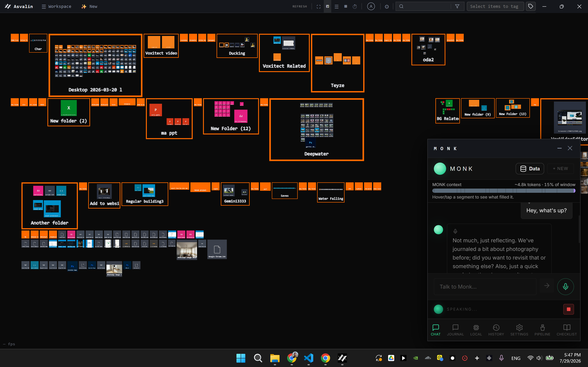Open the filter funnel icon
Screen dimensions: 588x367
457,7
